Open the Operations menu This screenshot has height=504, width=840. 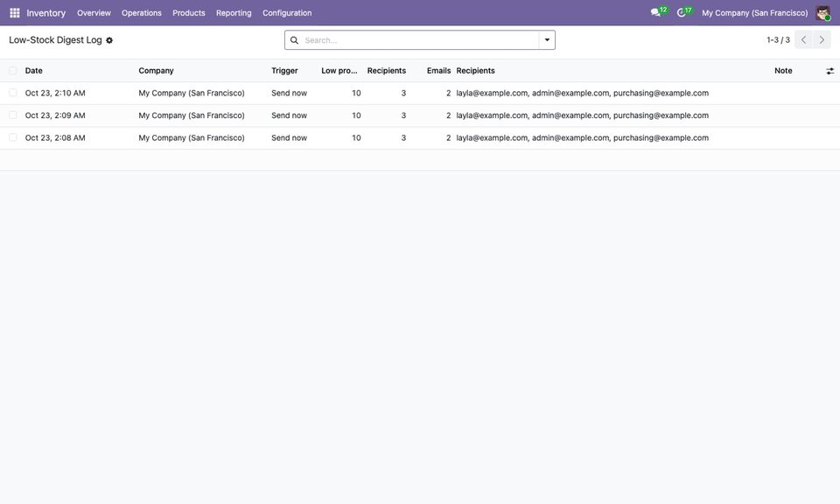point(142,13)
